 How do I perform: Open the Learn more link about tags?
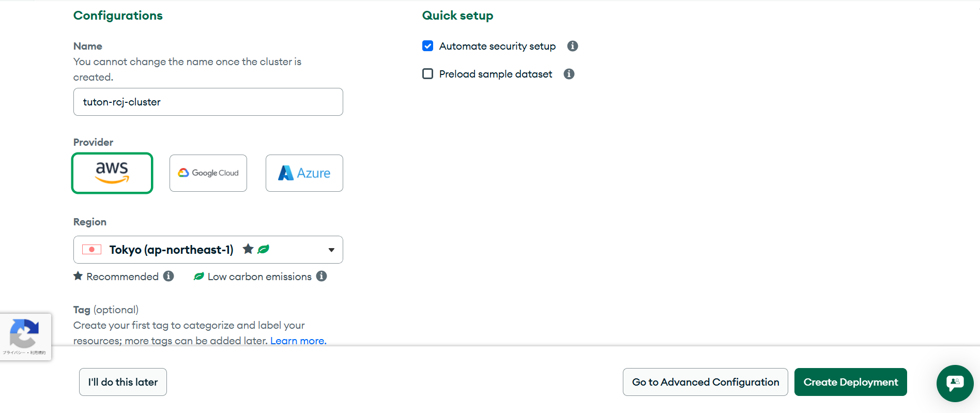tap(298, 341)
